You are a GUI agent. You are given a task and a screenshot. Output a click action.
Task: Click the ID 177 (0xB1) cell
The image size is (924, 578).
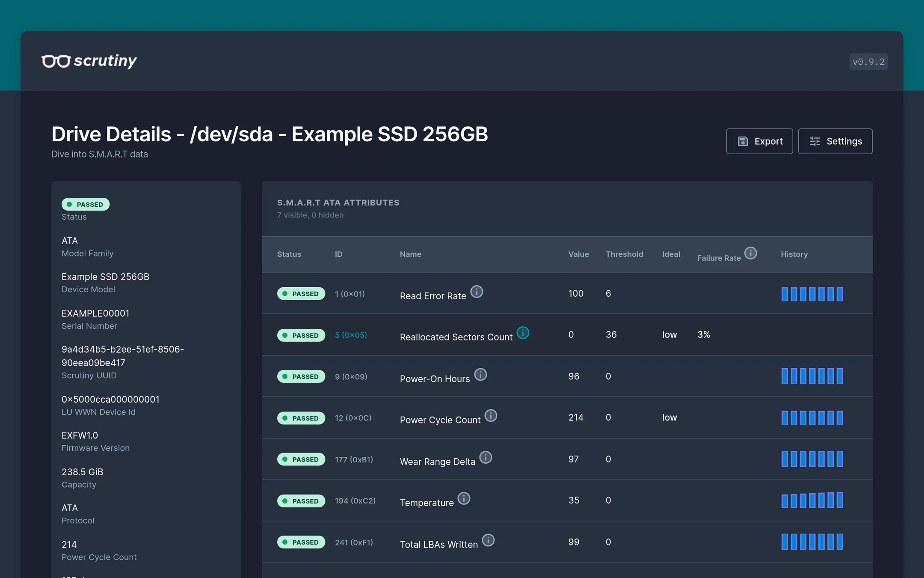pos(354,459)
